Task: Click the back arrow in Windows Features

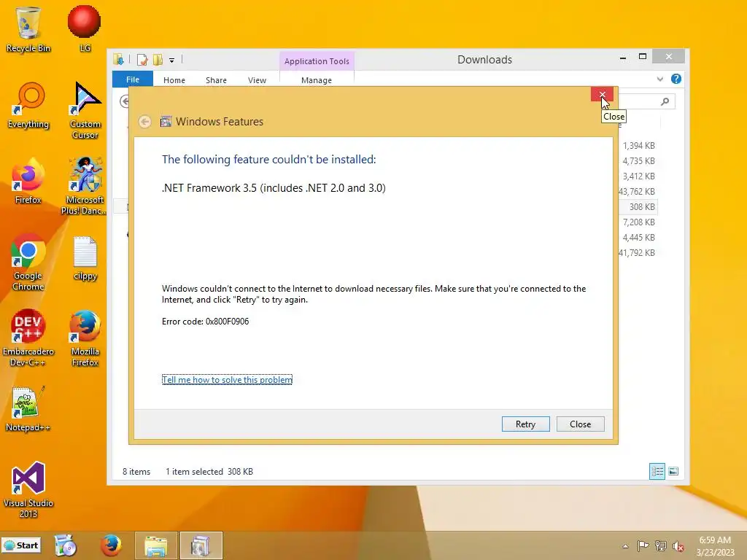Action: [145, 122]
